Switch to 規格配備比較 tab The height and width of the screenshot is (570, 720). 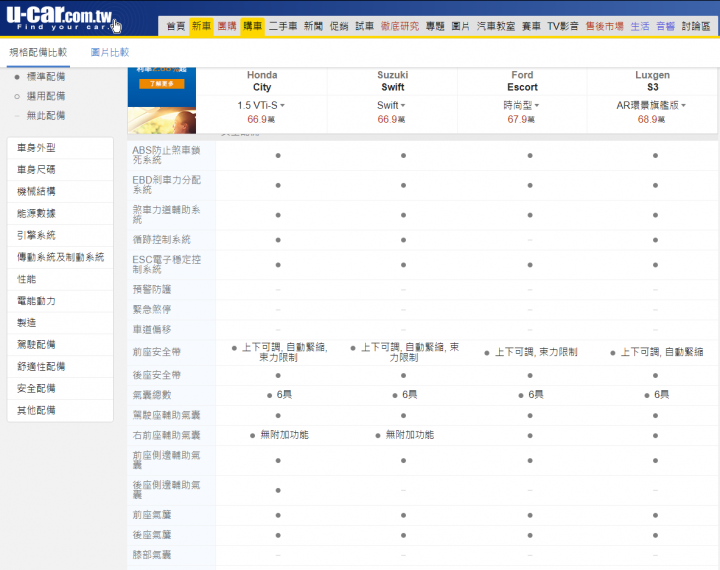pos(38,52)
